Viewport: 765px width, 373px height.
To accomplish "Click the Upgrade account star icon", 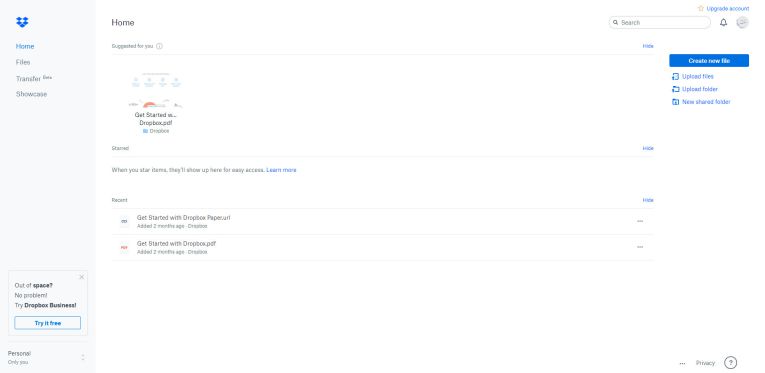I will tap(701, 8).
